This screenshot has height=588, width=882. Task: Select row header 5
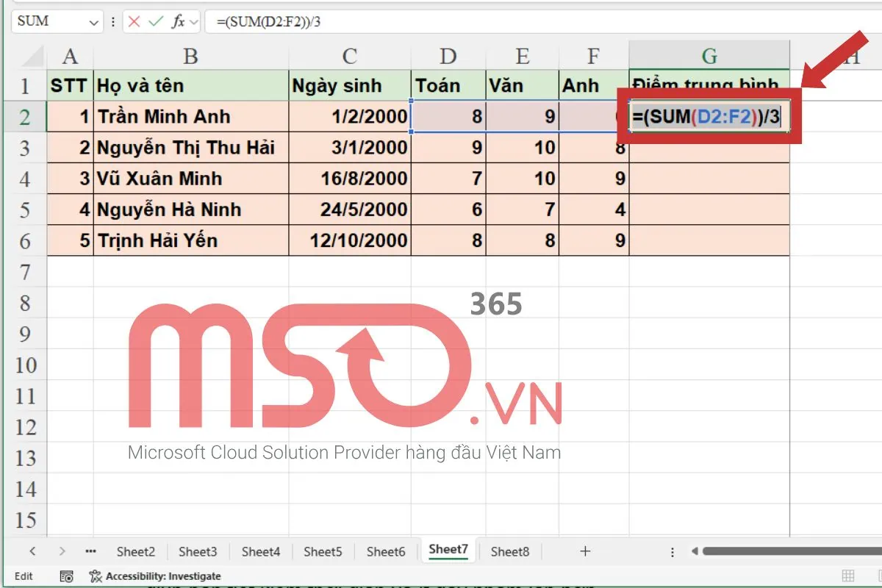[x=25, y=209]
